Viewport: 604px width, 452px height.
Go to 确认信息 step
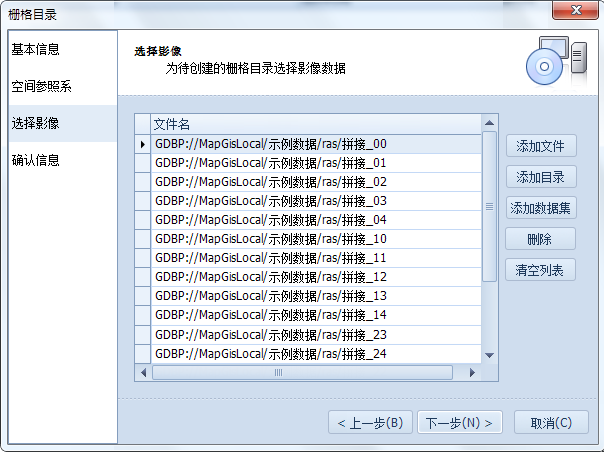[x=35, y=160]
